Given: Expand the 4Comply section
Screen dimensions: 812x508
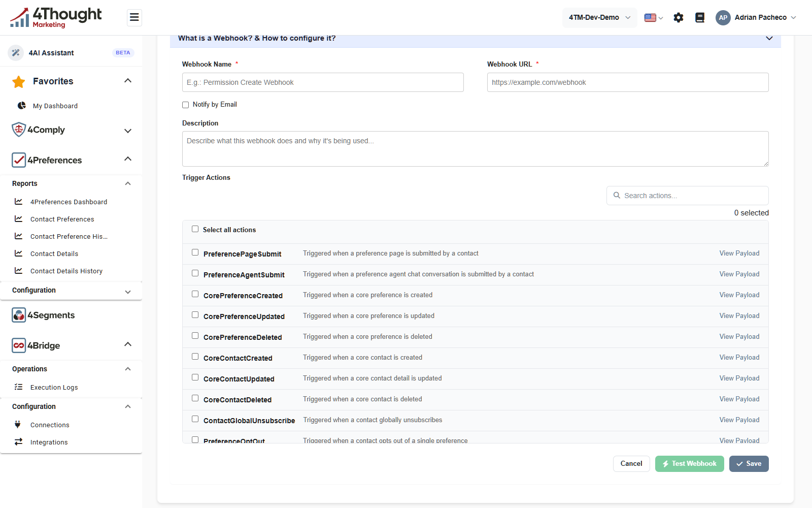Looking at the screenshot, I should [128, 131].
